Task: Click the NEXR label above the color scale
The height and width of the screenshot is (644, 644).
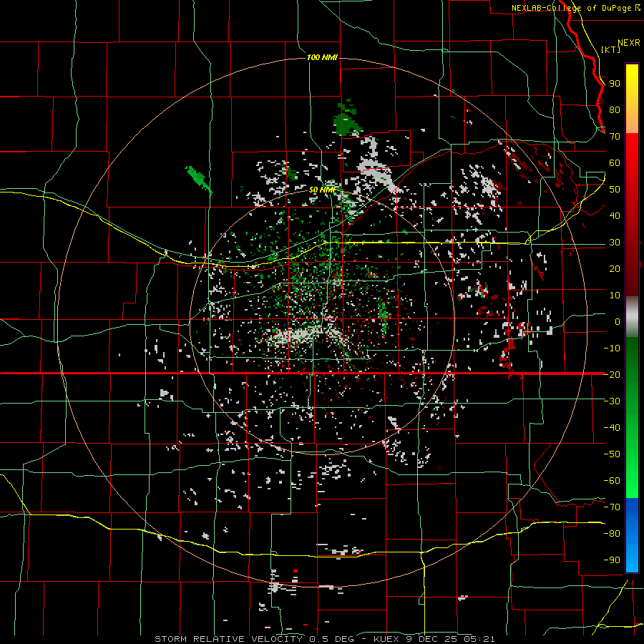Action: tap(628, 43)
